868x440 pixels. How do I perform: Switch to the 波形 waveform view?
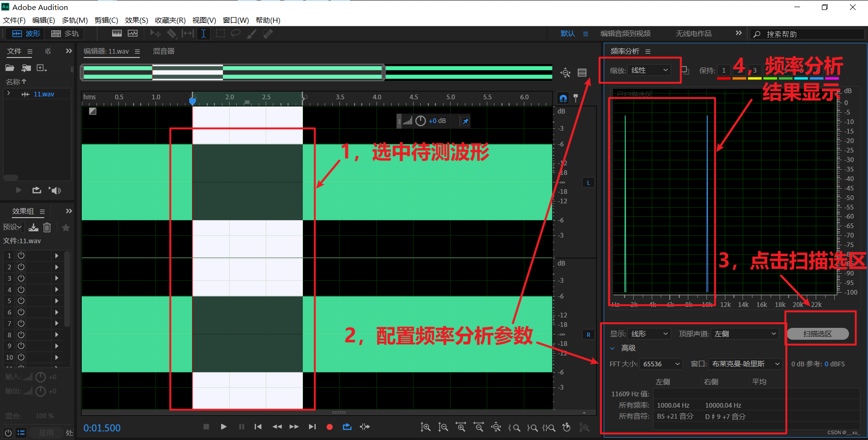[26, 34]
